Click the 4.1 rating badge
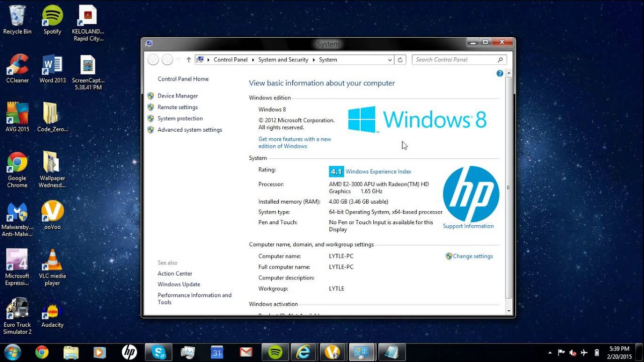 [x=336, y=171]
